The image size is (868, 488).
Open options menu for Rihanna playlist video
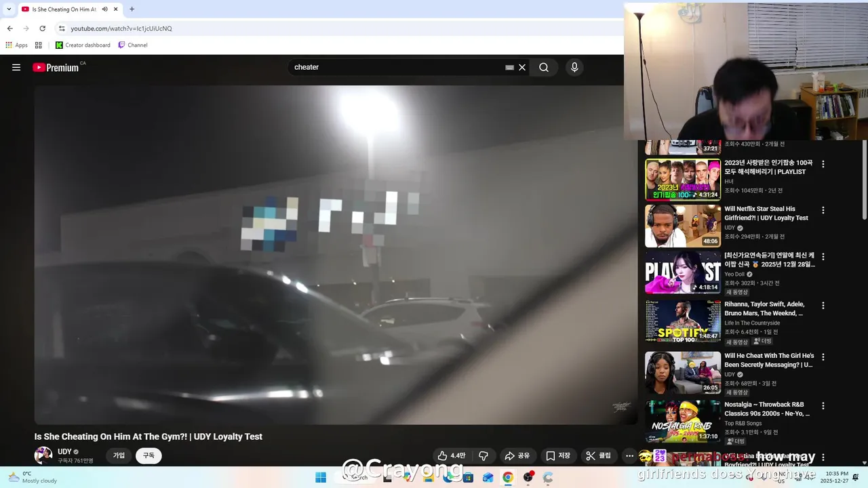pos(823,306)
